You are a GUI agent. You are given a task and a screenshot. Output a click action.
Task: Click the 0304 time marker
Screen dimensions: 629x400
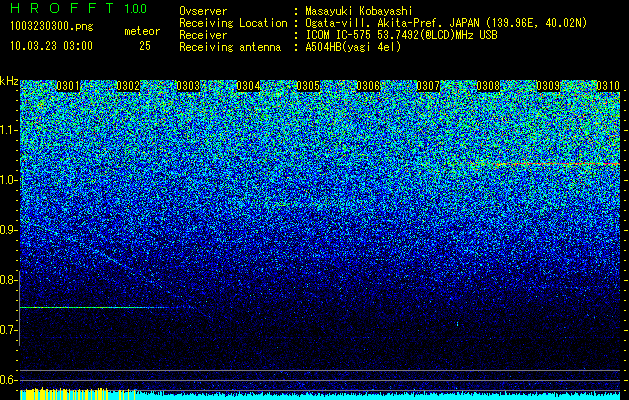click(x=248, y=86)
